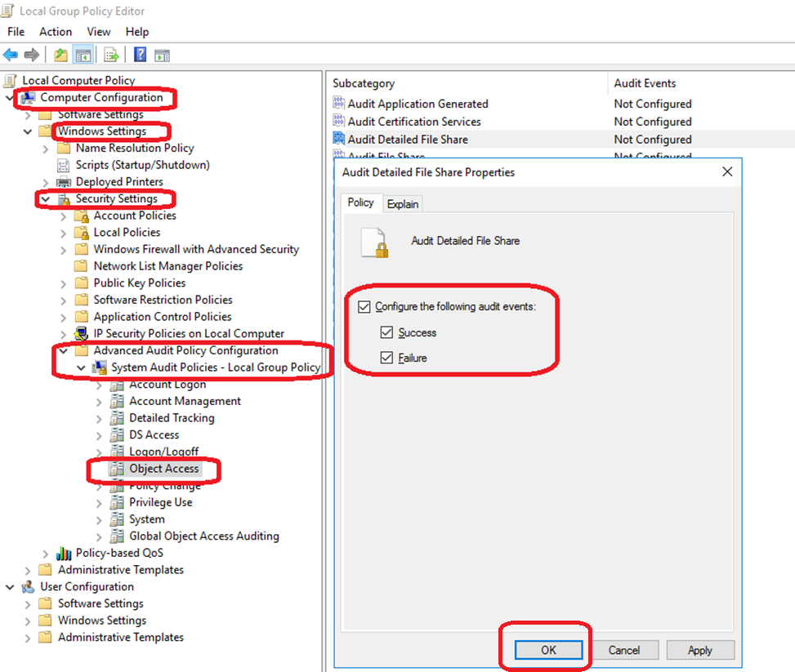Toggle the Show/Hide Console Tree icon
The image size is (795, 672).
[x=82, y=55]
